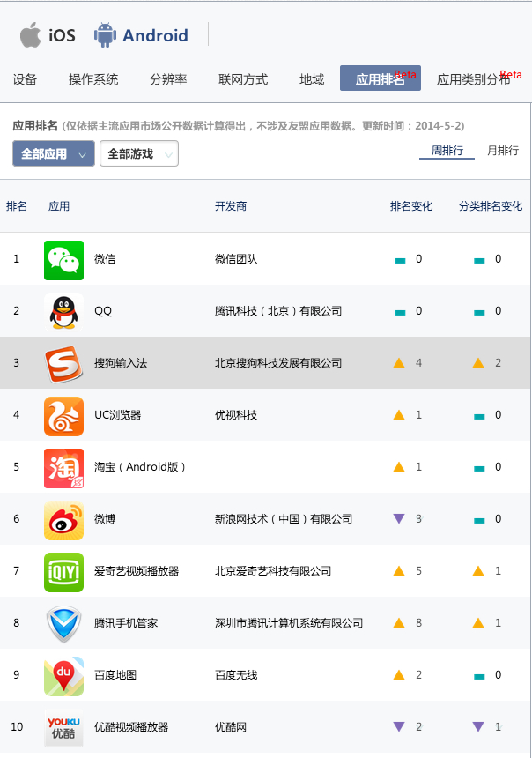Click developer 腾讯科技（北京）有限公司
532x758 pixels.
[278, 311]
